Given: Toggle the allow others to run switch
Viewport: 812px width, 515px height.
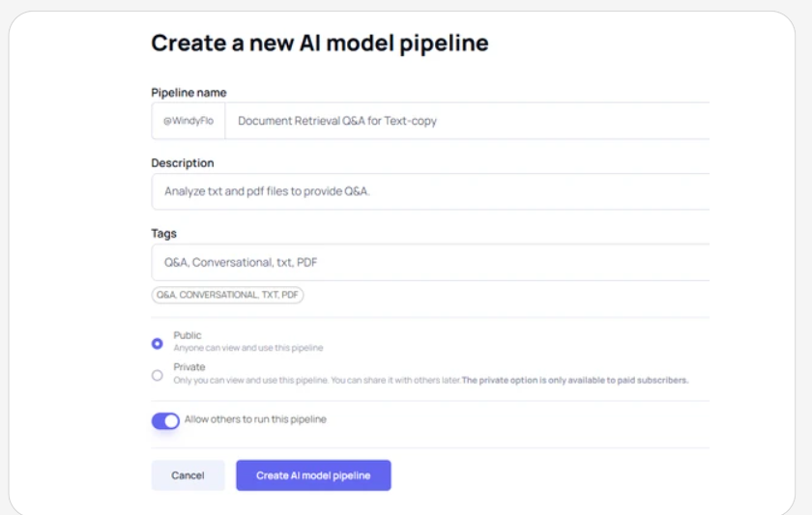Looking at the screenshot, I should click(165, 420).
